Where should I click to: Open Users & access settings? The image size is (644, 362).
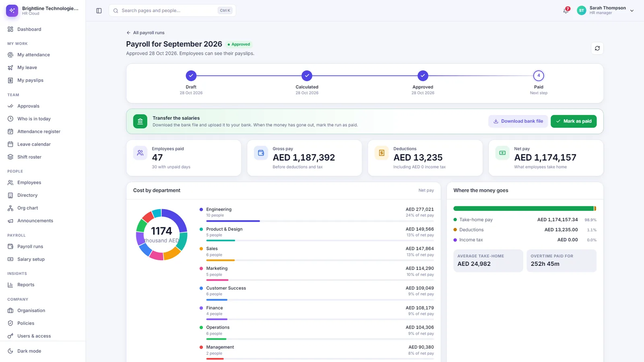pyautogui.click(x=43, y=336)
